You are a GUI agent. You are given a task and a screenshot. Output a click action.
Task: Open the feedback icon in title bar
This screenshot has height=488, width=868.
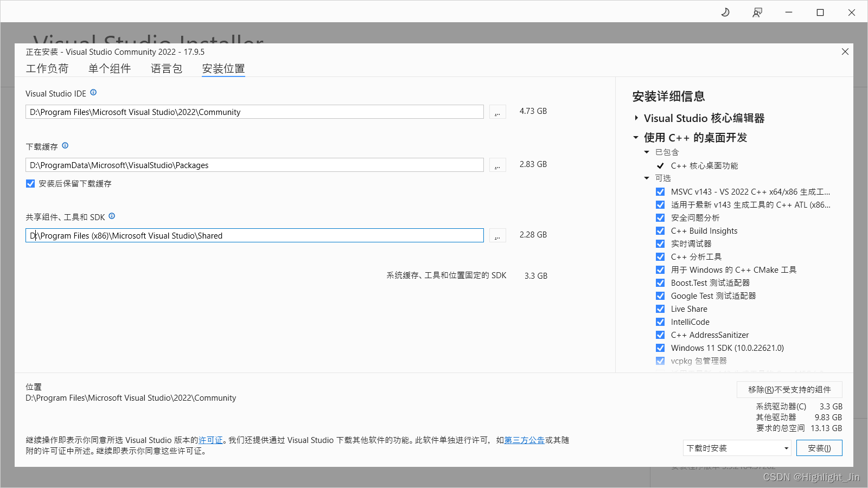click(x=757, y=12)
